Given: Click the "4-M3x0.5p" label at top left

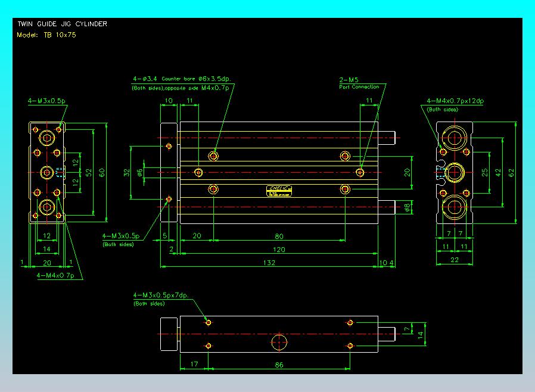Looking at the screenshot, I should 46,101.
